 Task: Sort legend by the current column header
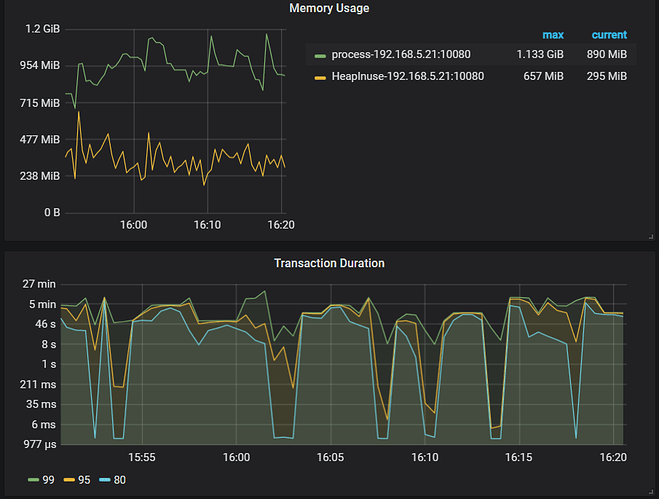pyautogui.click(x=609, y=35)
